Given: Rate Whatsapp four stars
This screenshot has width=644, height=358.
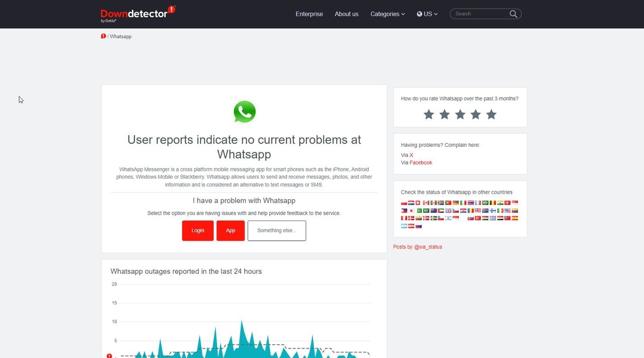Looking at the screenshot, I should point(476,115).
